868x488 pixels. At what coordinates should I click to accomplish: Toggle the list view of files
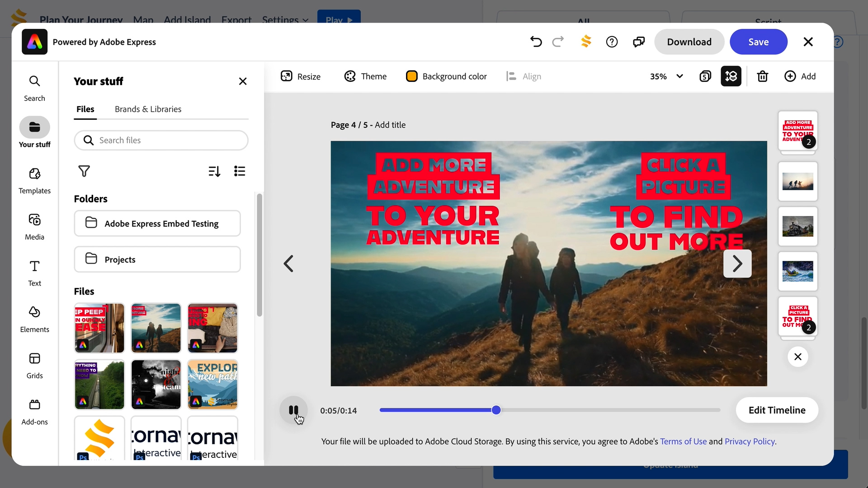tap(240, 171)
